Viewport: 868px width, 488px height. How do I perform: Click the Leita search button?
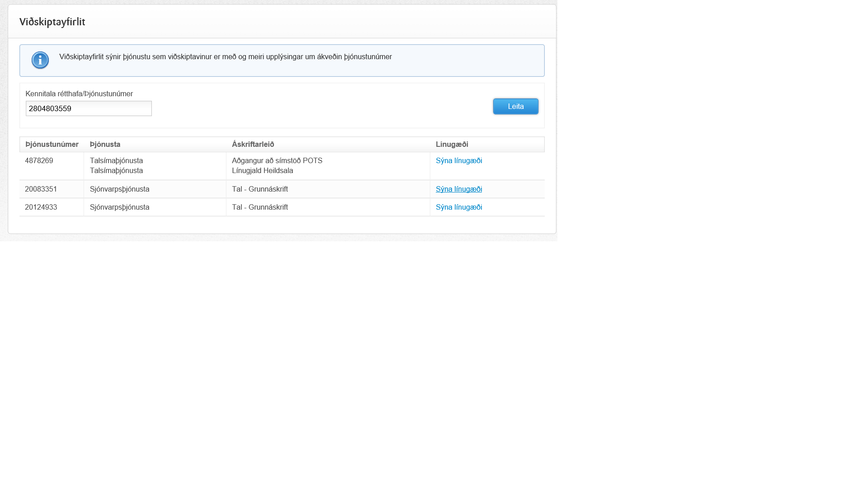pyautogui.click(x=515, y=107)
